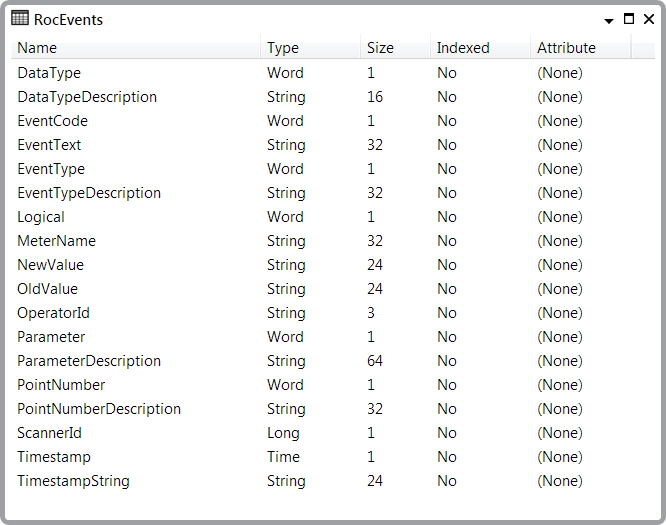
Task: Click the Indexed value for NewValue row
Action: tap(447, 265)
